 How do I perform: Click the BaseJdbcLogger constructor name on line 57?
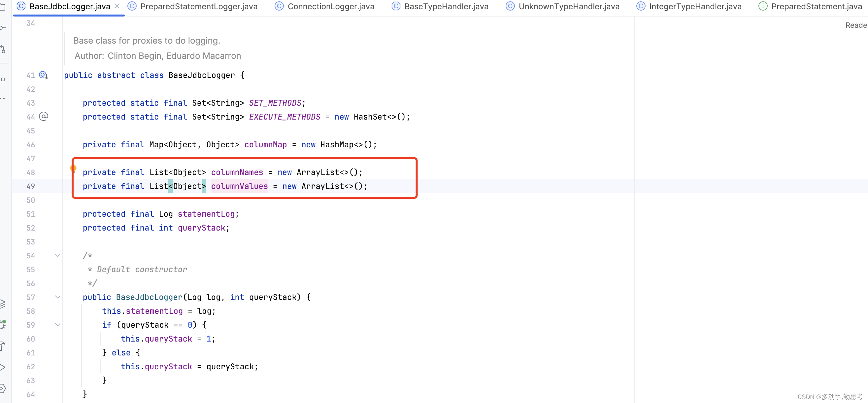149,297
